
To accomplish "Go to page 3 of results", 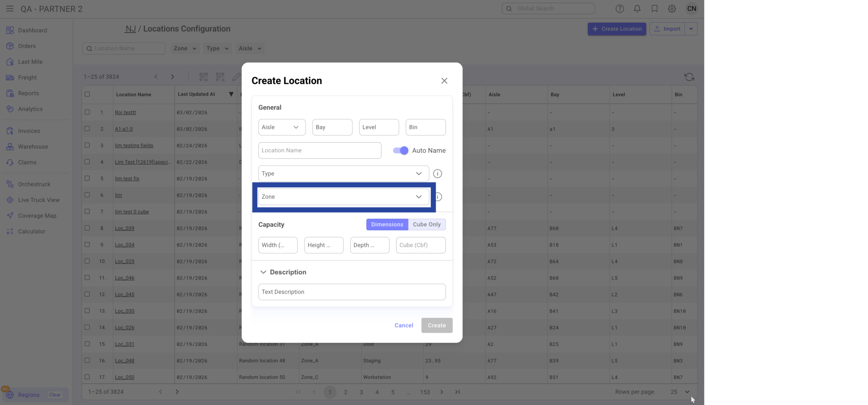I will pos(361,392).
